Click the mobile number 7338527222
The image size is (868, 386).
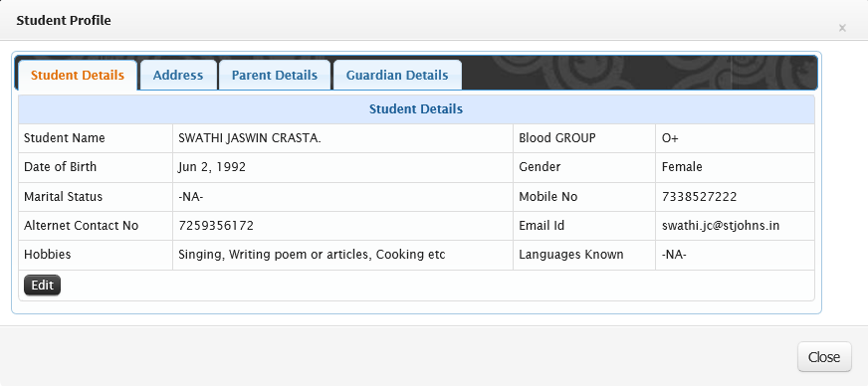tap(699, 197)
